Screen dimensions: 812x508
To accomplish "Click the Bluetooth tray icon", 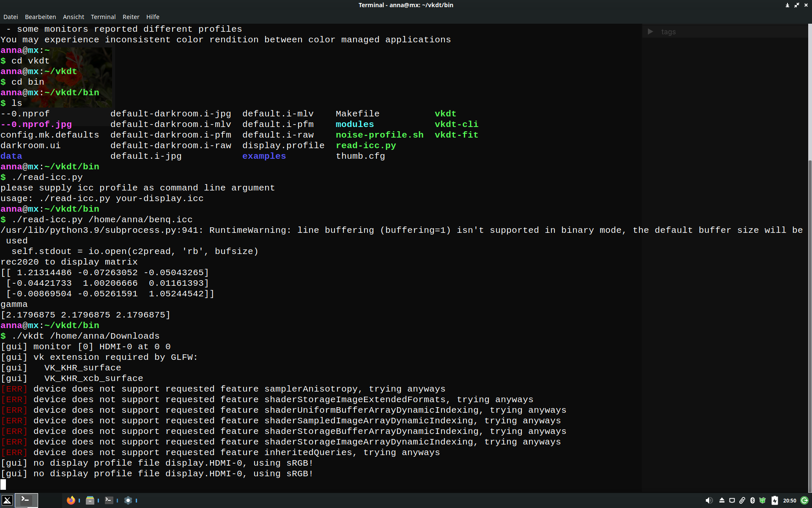I will click(x=752, y=500).
